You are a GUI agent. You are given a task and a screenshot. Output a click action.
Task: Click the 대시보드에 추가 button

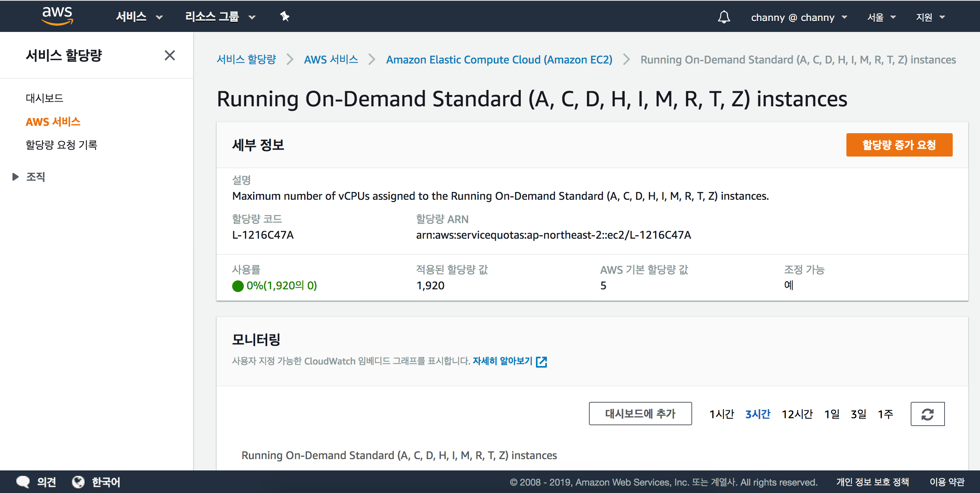640,414
